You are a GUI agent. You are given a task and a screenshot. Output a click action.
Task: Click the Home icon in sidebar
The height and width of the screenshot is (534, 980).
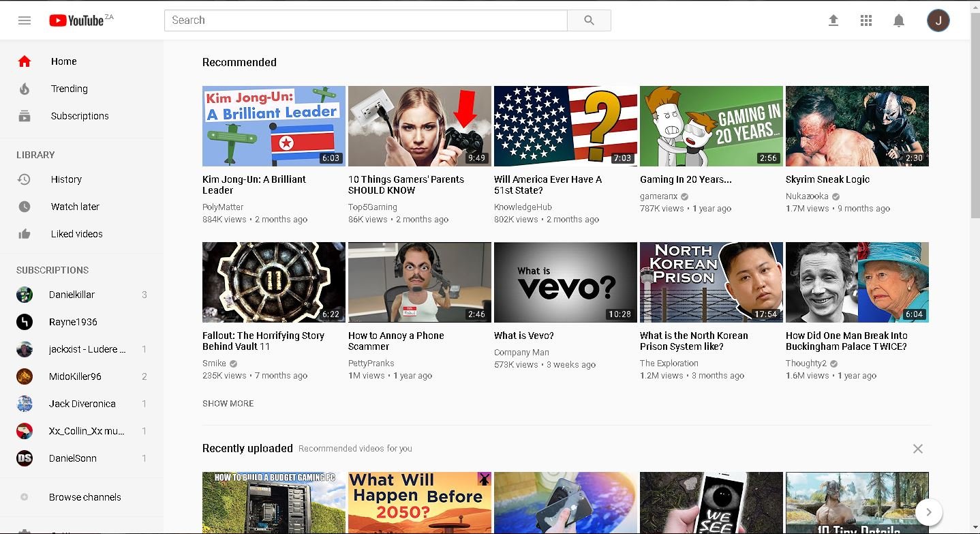point(25,61)
